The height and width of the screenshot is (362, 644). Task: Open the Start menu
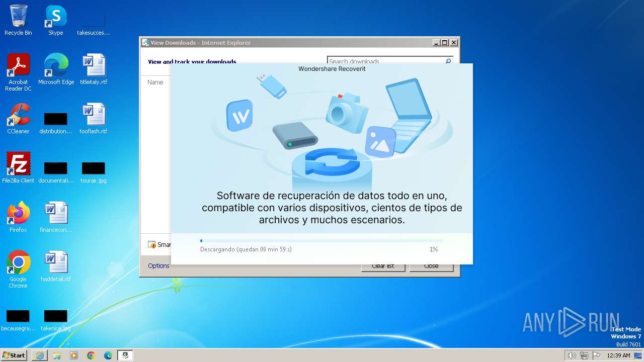14,355
